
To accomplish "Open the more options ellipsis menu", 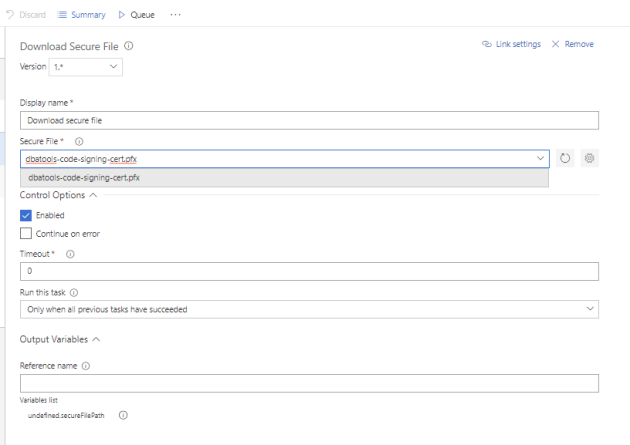I will (176, 15).
